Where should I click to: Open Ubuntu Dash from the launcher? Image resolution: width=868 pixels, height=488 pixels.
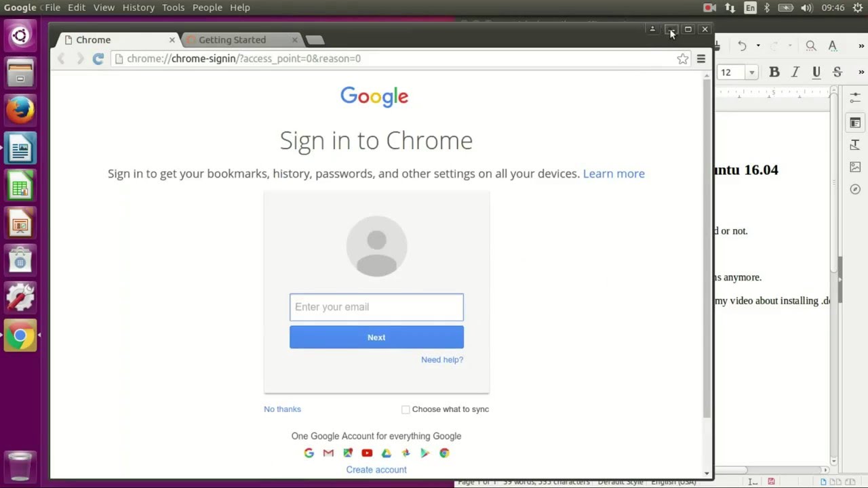point(20,35)
